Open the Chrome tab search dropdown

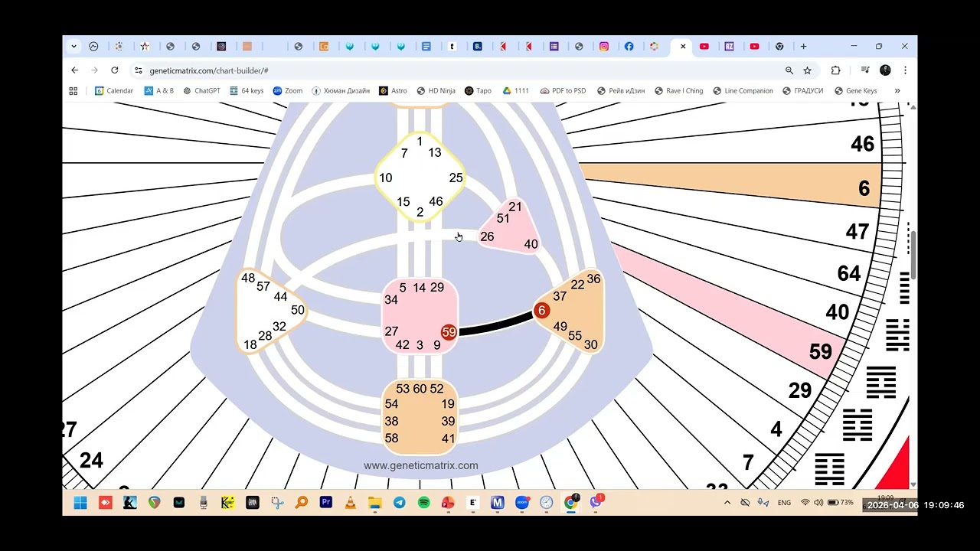point(73,47)
